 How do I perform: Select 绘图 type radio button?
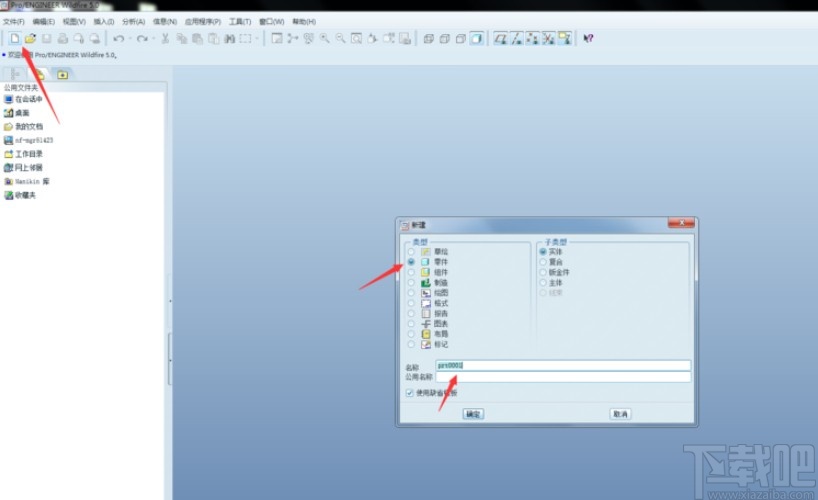(411, 293)
